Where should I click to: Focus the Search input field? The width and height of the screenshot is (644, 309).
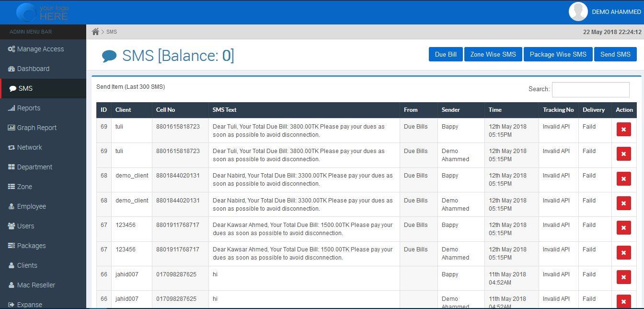click(x=590, y=89)
